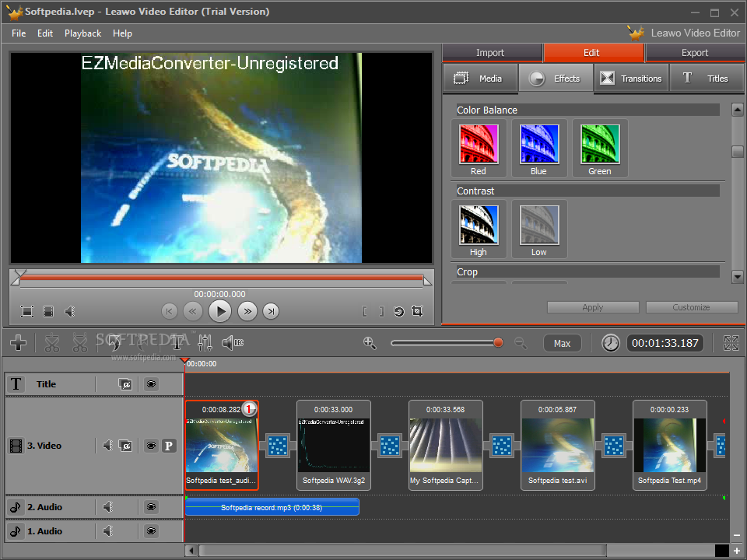Click transition between first and second clips
The height and width of the screenshot is (560, 747).
click(278, 446)
